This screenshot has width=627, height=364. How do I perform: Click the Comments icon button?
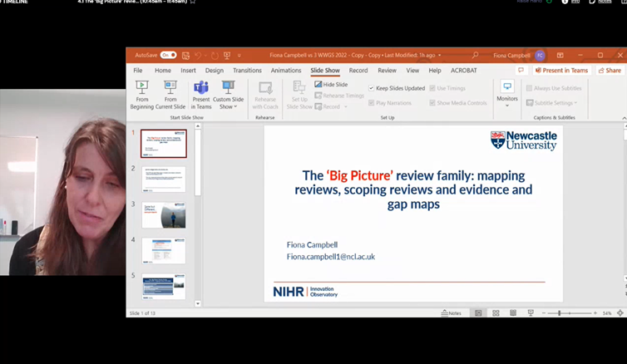tap(521, 71)
